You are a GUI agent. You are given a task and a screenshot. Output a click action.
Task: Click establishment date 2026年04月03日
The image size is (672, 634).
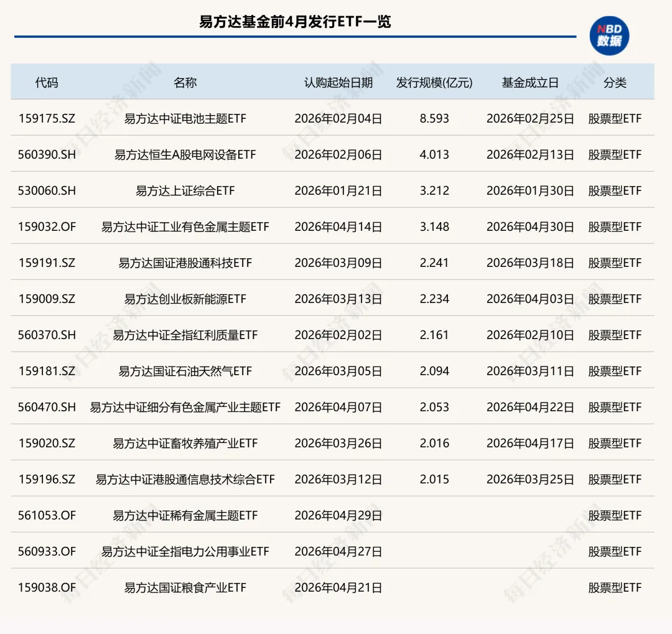click(530, 299)
